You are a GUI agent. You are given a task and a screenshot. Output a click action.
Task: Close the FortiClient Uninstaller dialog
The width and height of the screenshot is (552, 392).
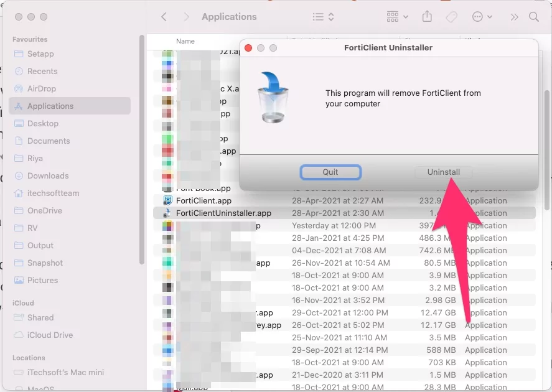[x=248, y=48]
